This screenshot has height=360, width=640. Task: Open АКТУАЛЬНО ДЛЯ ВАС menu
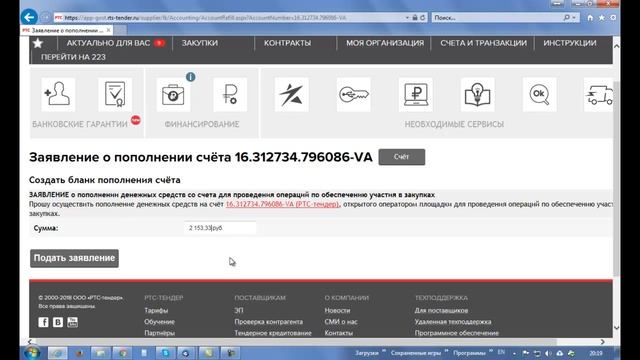click(x=108, y=43)
